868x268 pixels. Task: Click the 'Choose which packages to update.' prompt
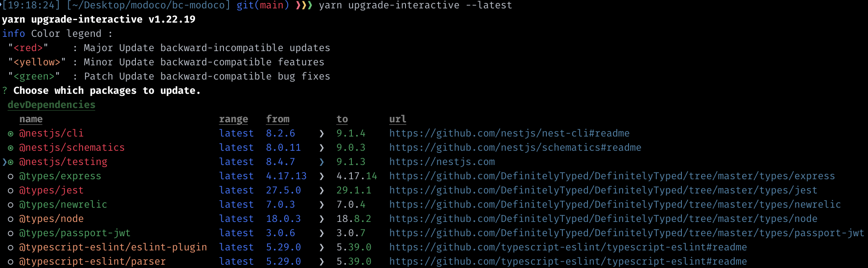click(x=107, y=90)
